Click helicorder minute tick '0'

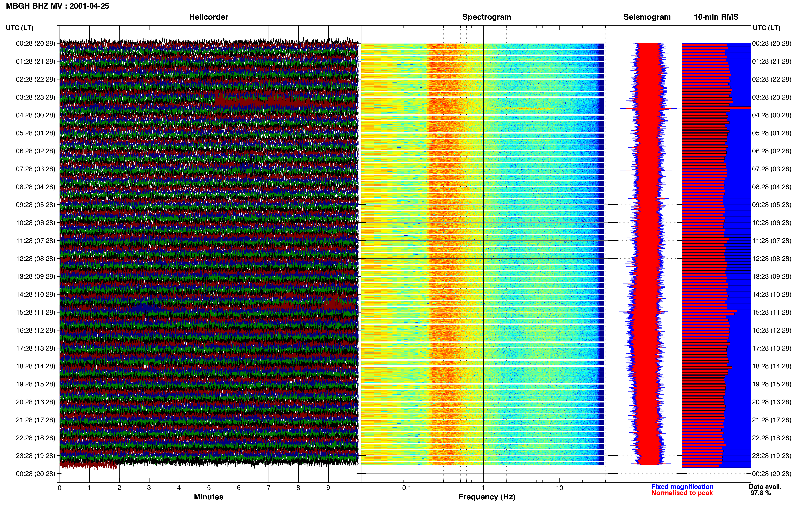(59, 488)
